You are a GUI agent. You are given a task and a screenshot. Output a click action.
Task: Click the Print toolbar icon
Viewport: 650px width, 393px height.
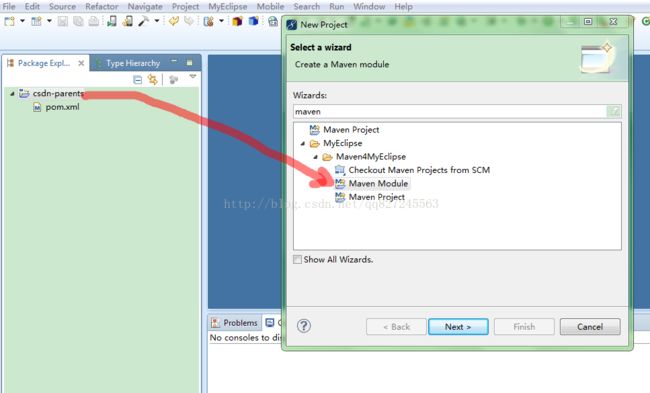pos(94,21)
